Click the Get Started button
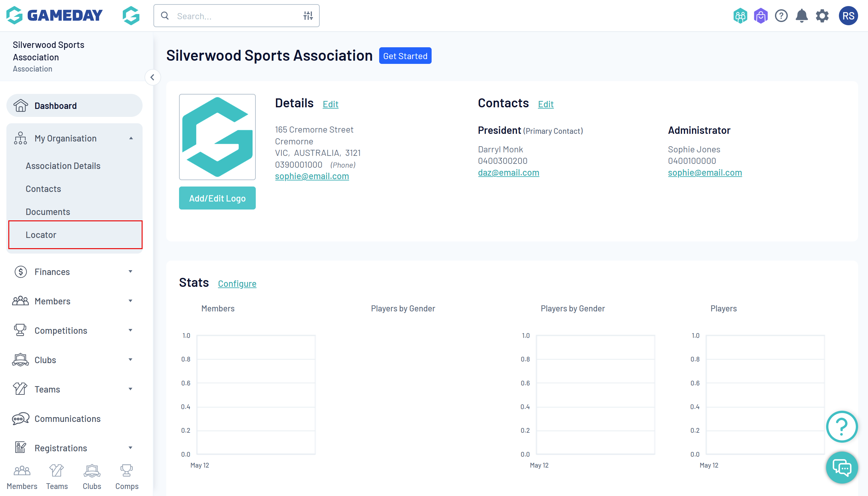The width and height of the screenshot is (868, 496). point(405,56)
